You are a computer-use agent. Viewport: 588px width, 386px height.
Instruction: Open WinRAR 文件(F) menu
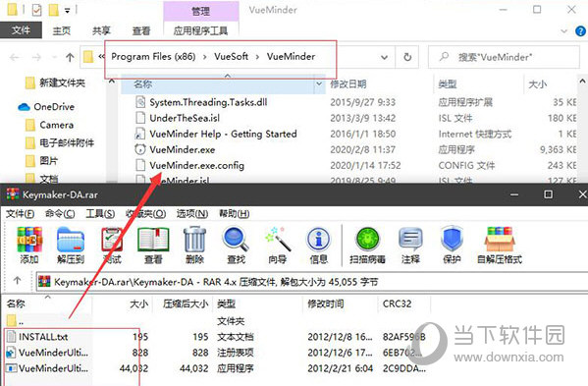click(20, 214)
